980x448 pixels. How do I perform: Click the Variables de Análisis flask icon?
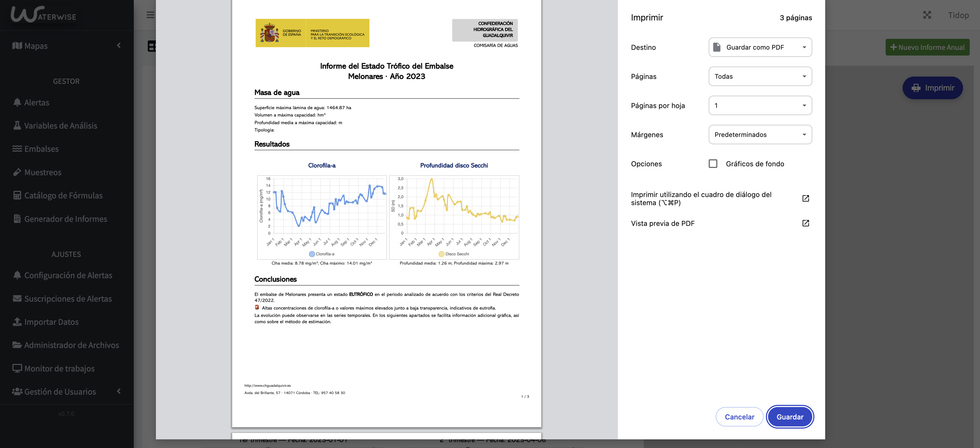click(x=17, y=126)
